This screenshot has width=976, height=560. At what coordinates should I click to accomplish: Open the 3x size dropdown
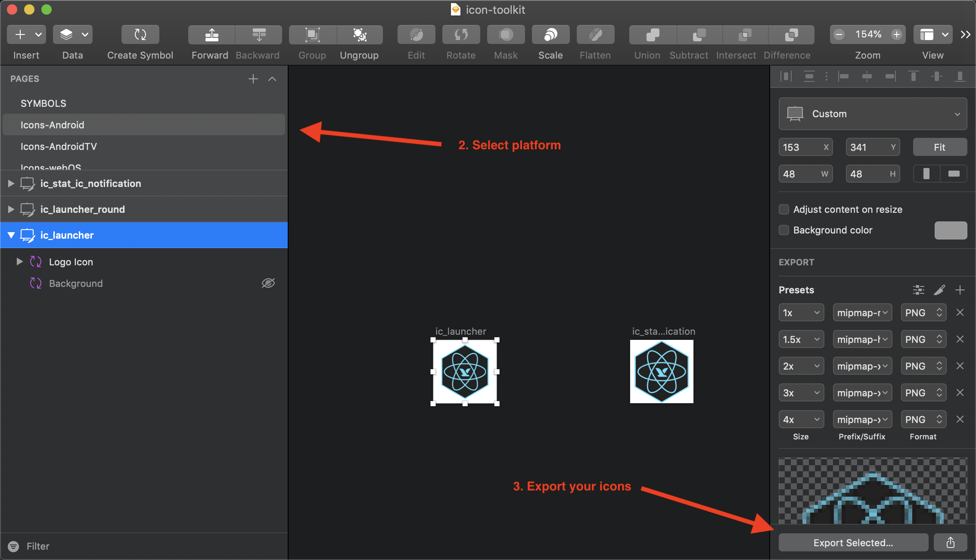pos(801,393)
